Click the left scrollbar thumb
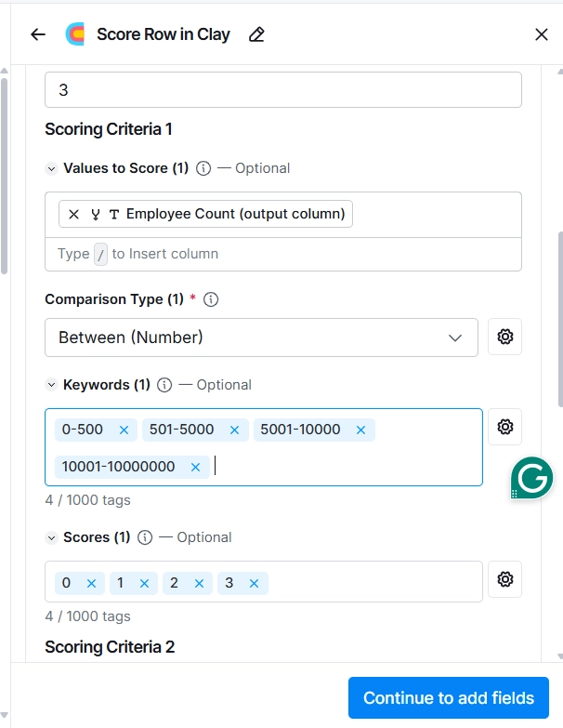 coord(4,177)
